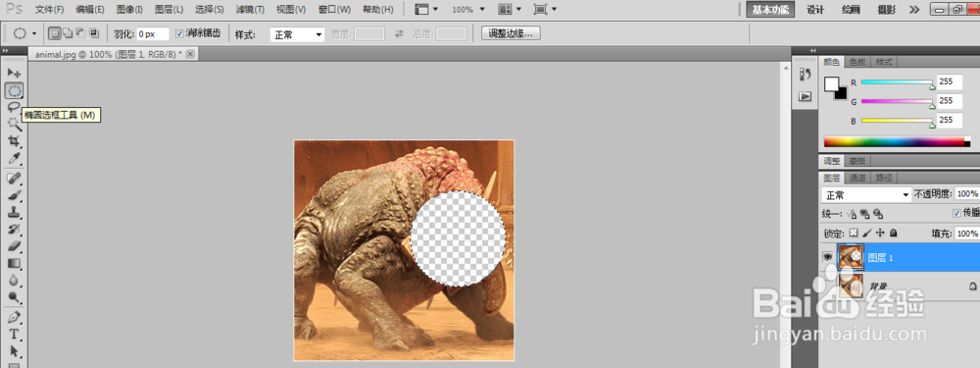Switch to the 设计 workspace

[814, 10]
